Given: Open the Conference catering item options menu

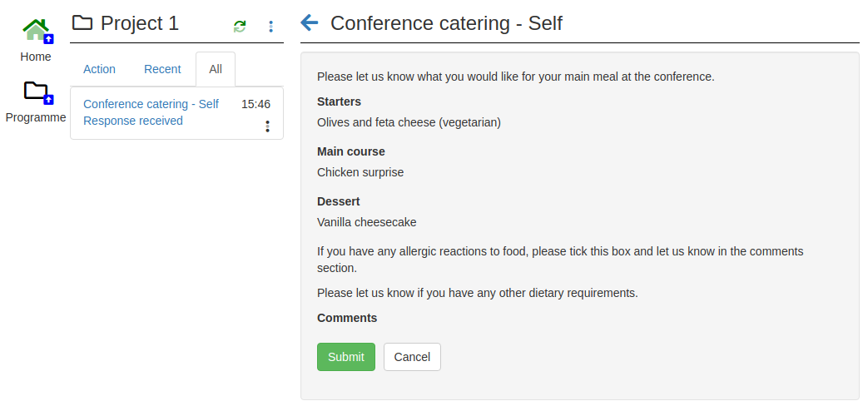Looking at the screenshot, I should (267, 126).
